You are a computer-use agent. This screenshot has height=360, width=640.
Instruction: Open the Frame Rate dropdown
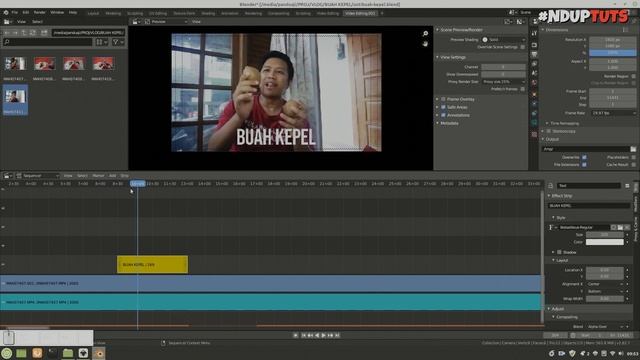tap(613, 113)
